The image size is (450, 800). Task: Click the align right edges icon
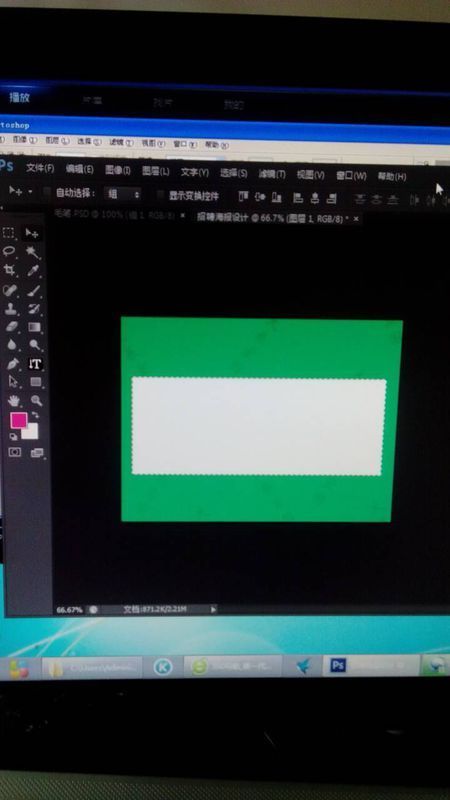coord(332,198)
